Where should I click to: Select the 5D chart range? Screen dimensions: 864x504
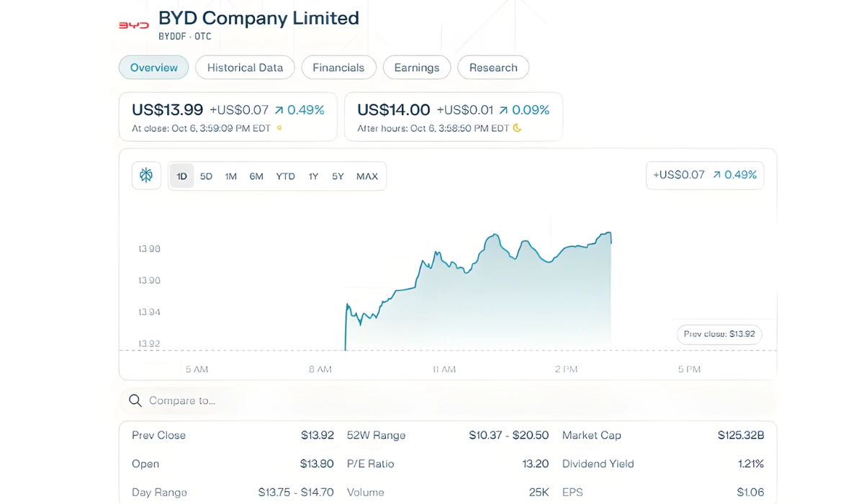point(206,176)
